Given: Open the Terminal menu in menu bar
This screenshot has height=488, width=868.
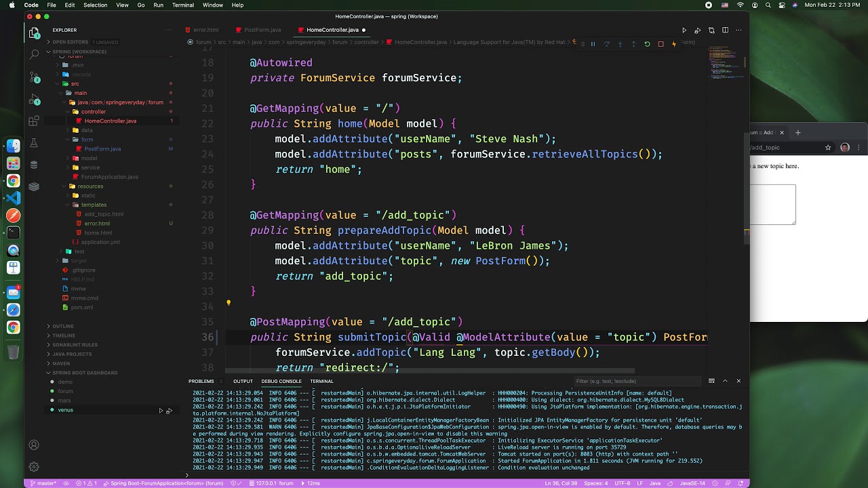Looking at the screenshot, I should (x=183, y=5).
